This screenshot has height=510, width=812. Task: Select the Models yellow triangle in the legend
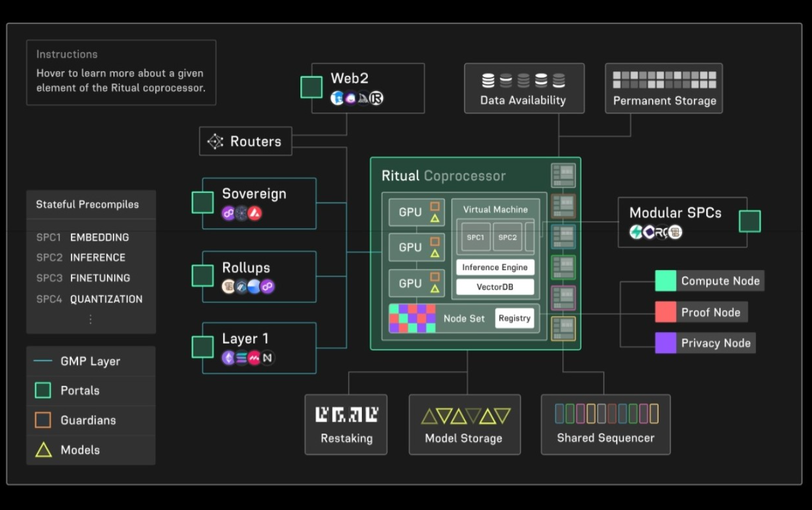(43, 450)
